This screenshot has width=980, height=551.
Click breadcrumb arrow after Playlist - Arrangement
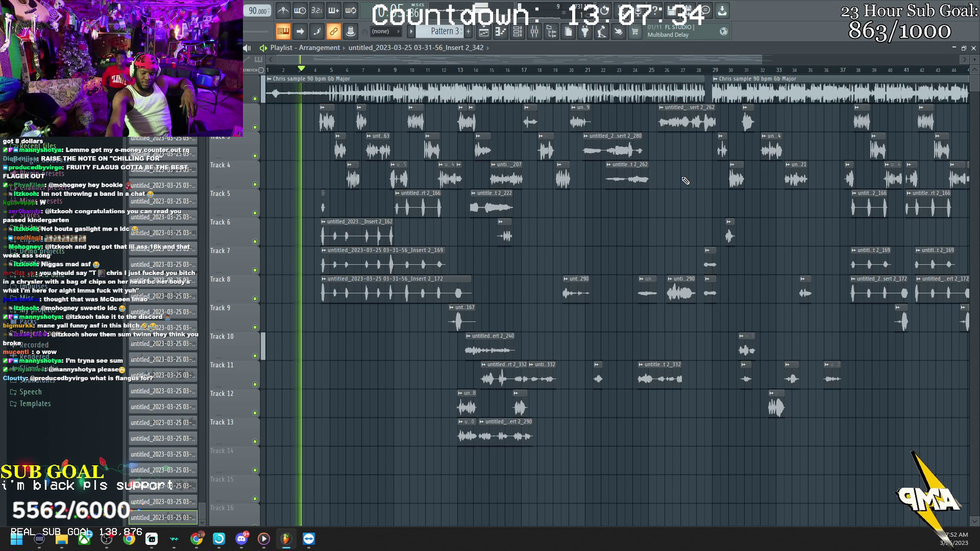point(344,48)
